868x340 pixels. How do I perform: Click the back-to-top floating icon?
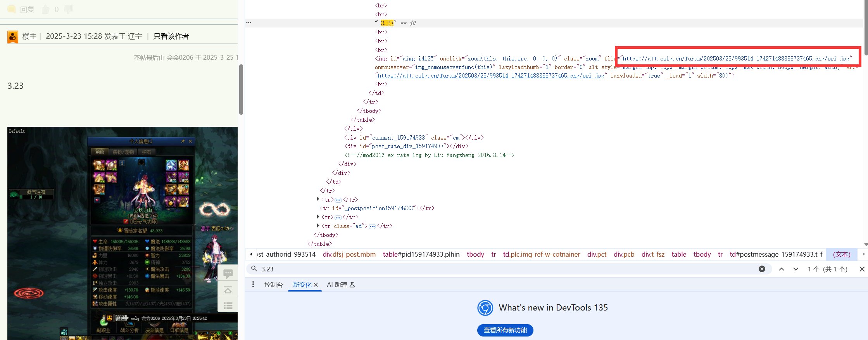[228, 289]
